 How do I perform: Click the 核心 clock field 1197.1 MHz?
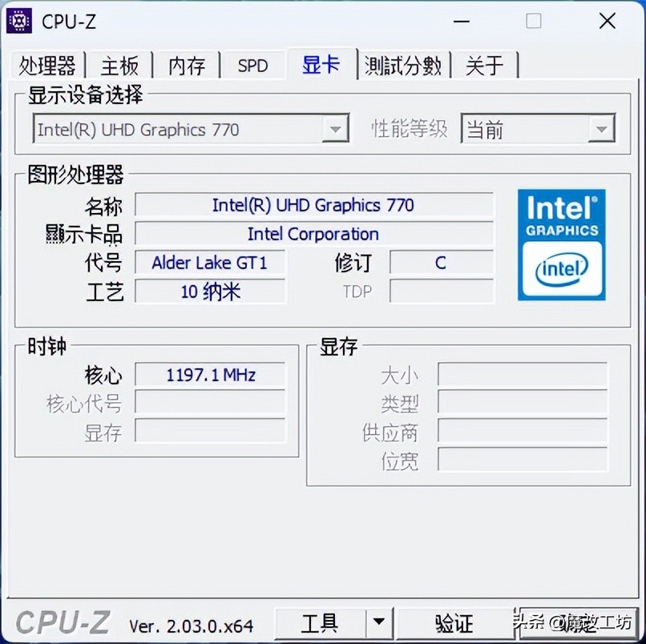coord(210,374)
